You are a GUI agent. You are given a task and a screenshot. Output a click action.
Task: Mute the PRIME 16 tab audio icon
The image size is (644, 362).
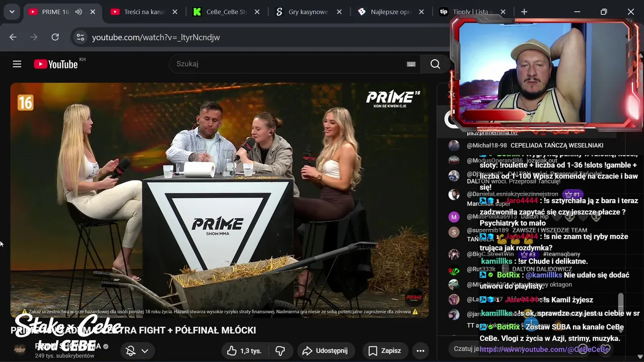(x=78, y=12)
